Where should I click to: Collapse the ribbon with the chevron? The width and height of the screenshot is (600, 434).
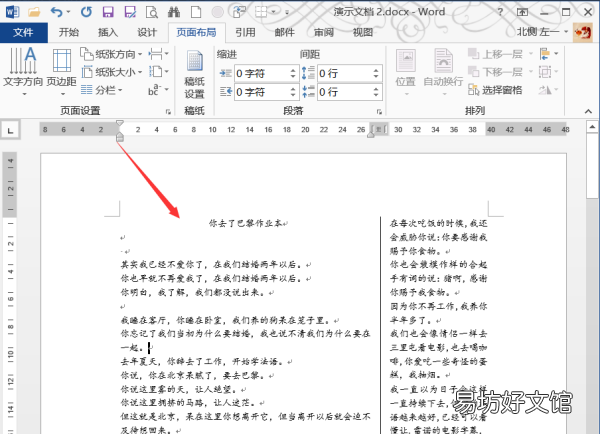point(588,111)
